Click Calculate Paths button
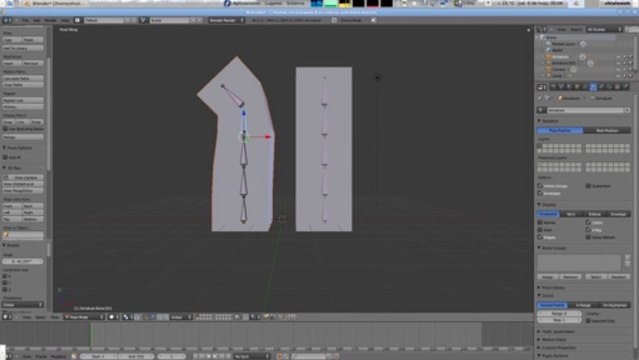639x360 pixels. coord(23,78)
